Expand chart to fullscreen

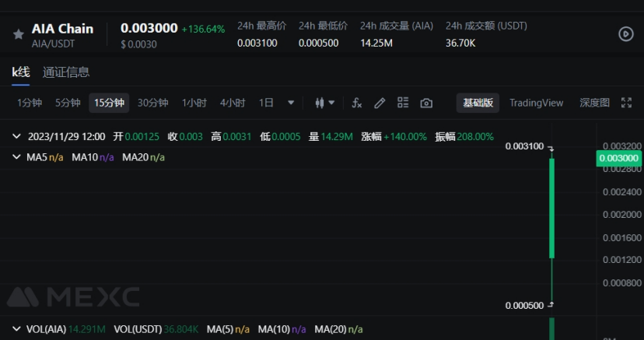pos(626,103)
